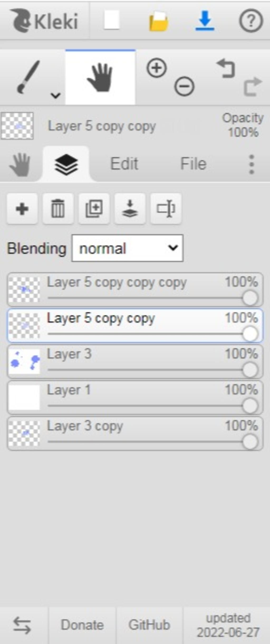Open the GitHub link
The image size is (270, 644).
[149, 625]
